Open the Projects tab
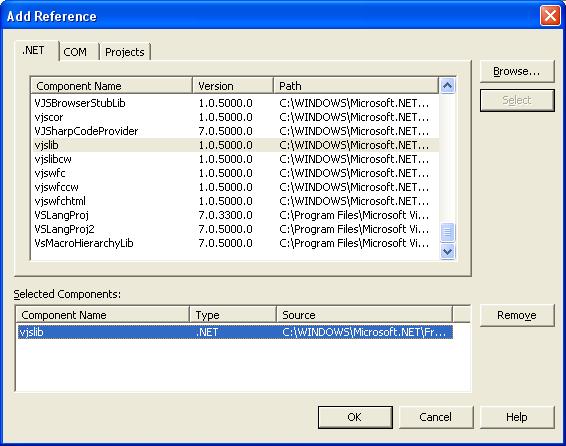Image resolution: width=566 pixels, height=446 pixels. coord(125,52)
